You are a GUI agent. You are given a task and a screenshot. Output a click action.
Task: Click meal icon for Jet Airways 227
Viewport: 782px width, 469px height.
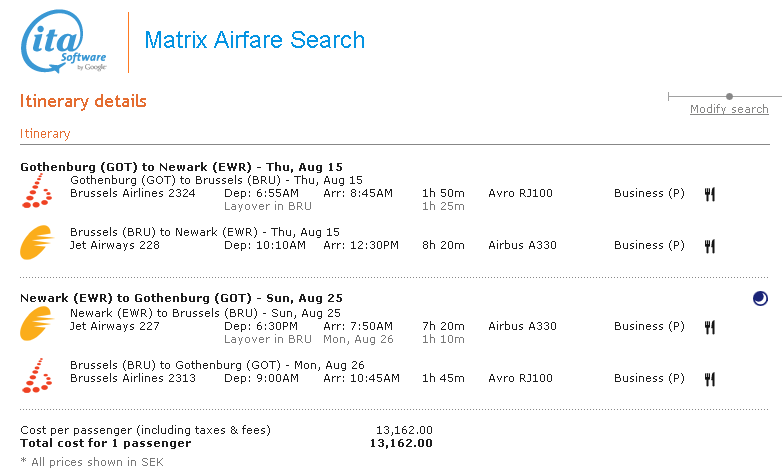[x=710, y=327]
